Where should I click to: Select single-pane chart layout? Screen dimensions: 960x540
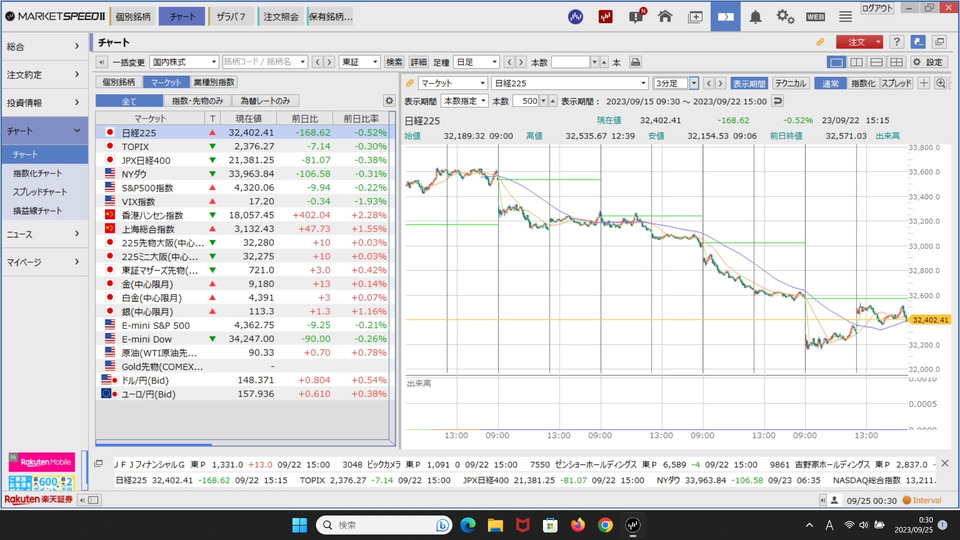836,62
